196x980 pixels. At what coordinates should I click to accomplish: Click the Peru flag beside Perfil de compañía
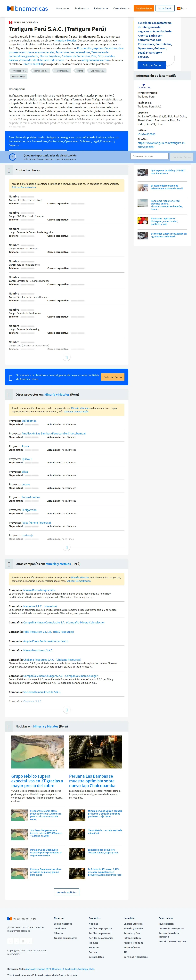11,22
